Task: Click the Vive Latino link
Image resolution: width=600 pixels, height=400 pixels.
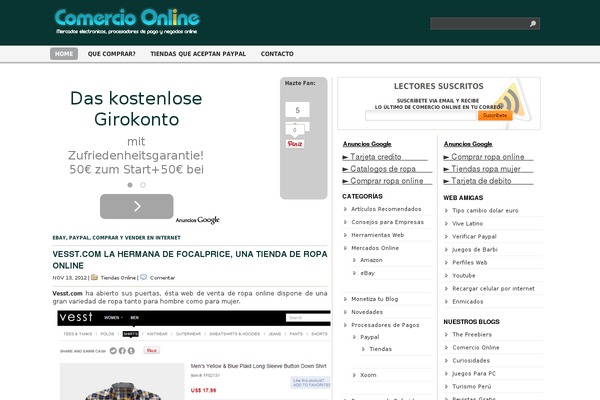Action: [468, 224]
